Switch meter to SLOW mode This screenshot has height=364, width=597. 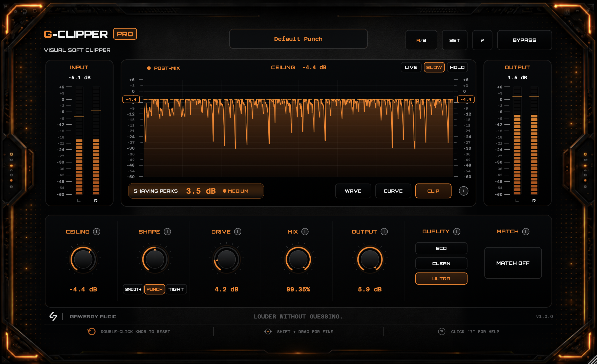(434, 67)
